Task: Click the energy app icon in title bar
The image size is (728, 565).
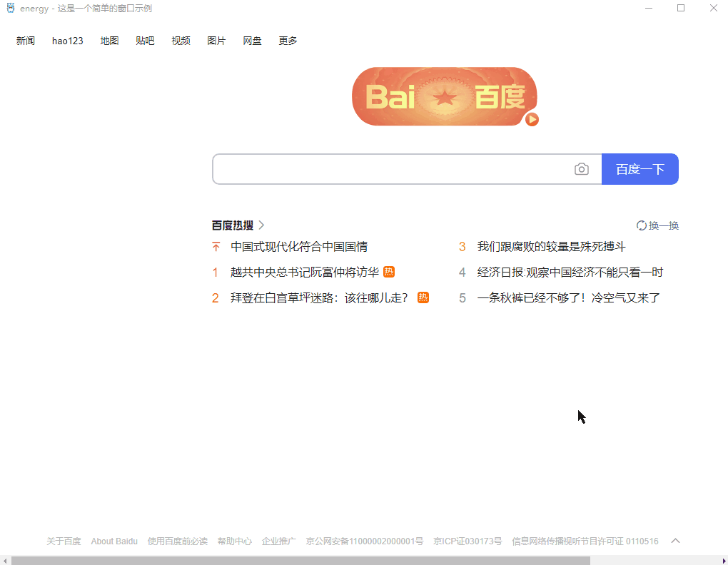Action: click(10, 9)
